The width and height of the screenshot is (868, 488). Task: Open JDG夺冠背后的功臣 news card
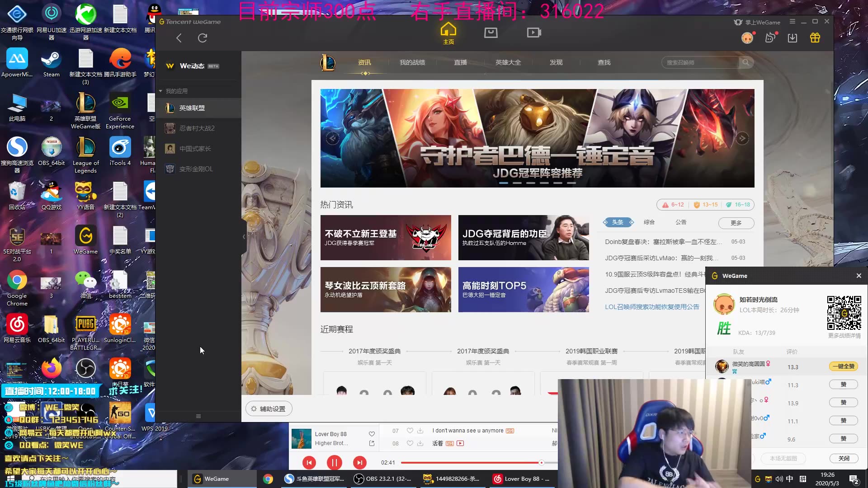click(524, 238)
